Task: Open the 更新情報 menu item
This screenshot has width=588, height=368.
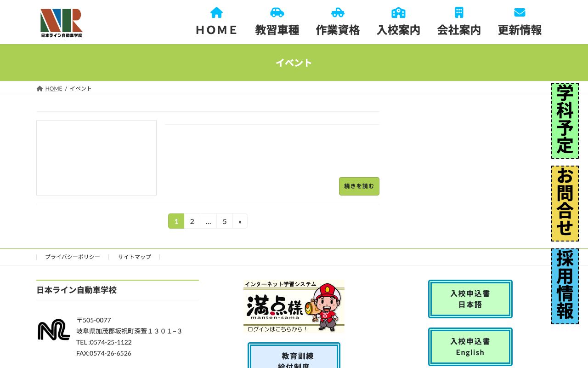Action: tap(520, 30)
